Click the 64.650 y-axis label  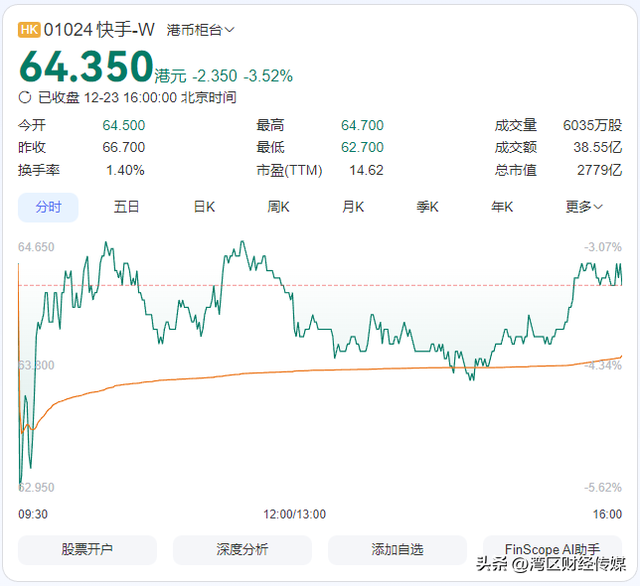tap(36, 247)
